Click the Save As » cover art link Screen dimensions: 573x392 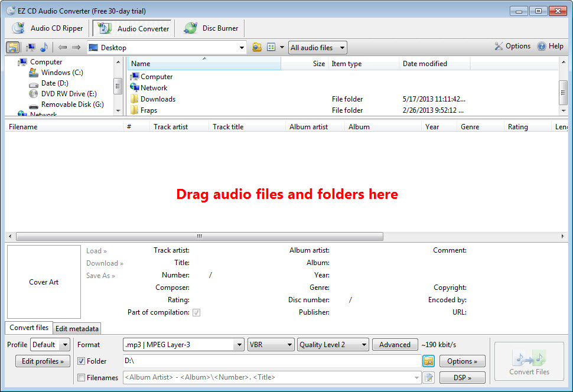coord(101,276)
